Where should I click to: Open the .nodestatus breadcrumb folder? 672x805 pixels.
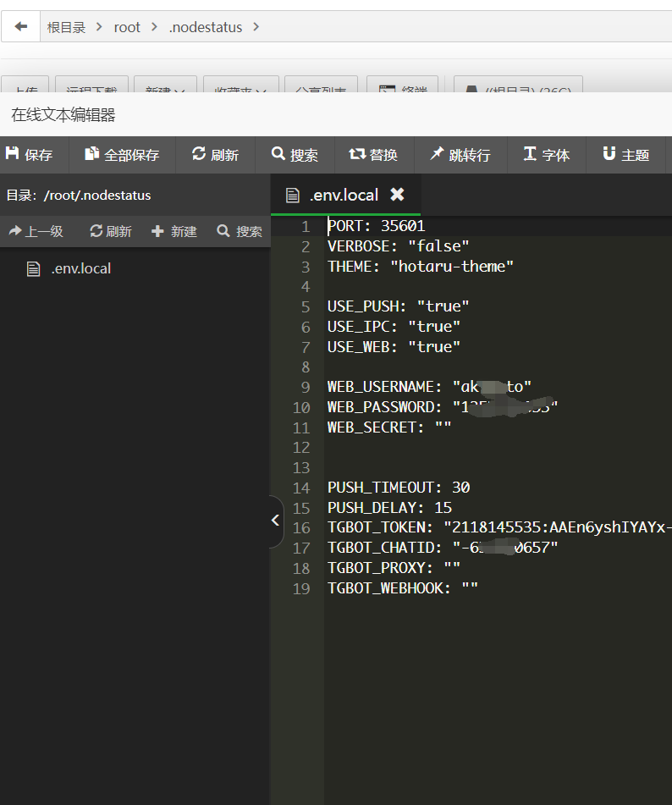coord(206,27)
